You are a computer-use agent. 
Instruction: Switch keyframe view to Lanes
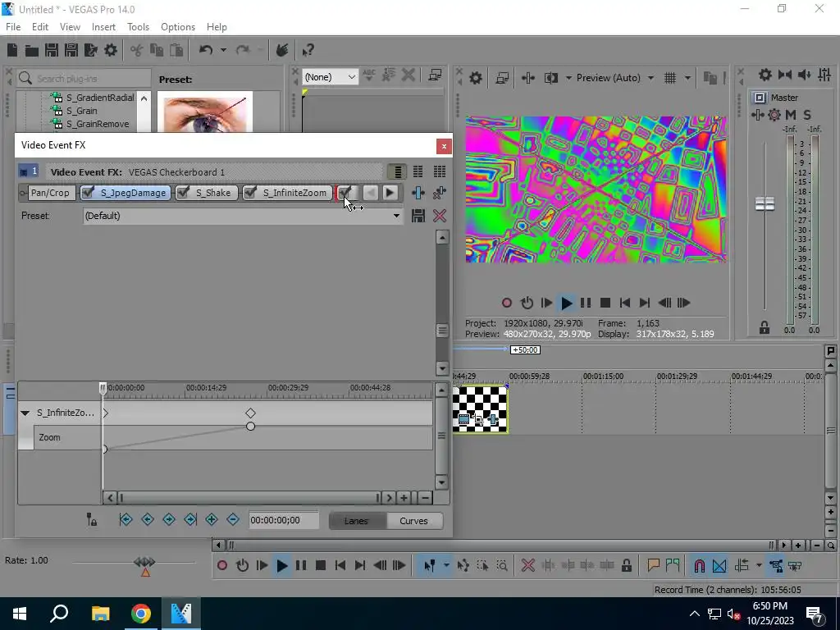point(356,521)
